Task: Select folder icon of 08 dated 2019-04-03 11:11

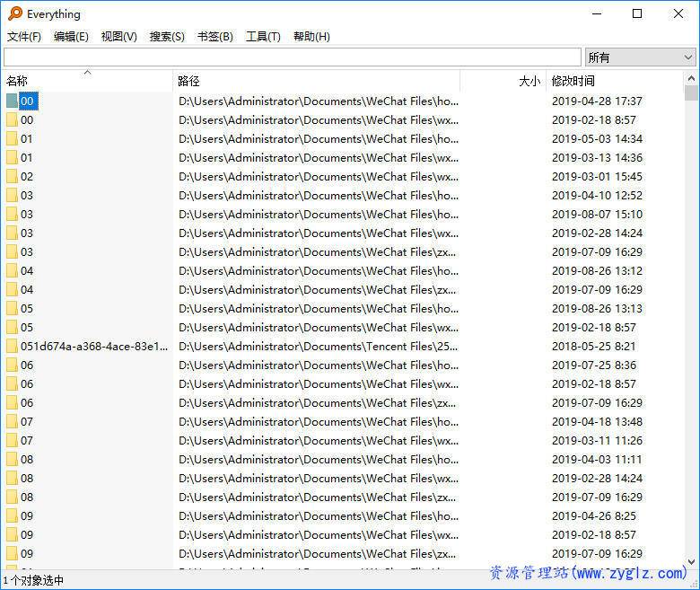Action: 12,459
